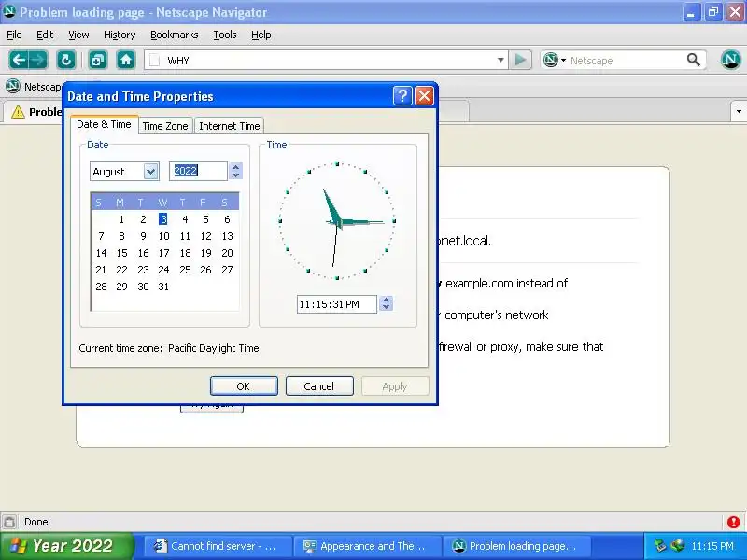Viewport: 747px width, 560px height.
Task: Increase the year with the up spinner
Action: click(236, 167)
